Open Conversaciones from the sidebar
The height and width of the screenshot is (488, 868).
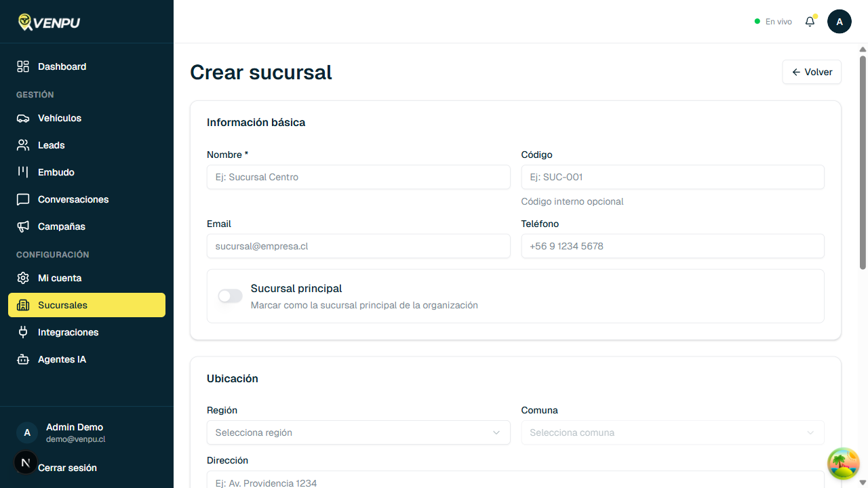[x=73, y=199]
